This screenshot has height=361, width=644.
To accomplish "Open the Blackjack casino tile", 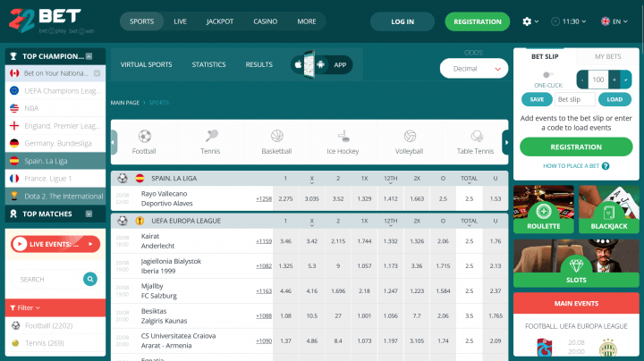I will point(609,209).
